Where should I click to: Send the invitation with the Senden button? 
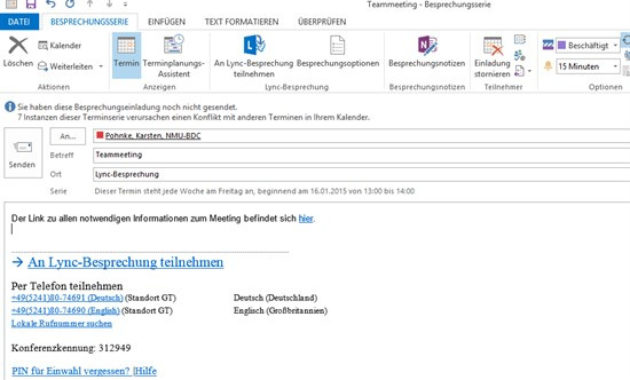point(23,153)
